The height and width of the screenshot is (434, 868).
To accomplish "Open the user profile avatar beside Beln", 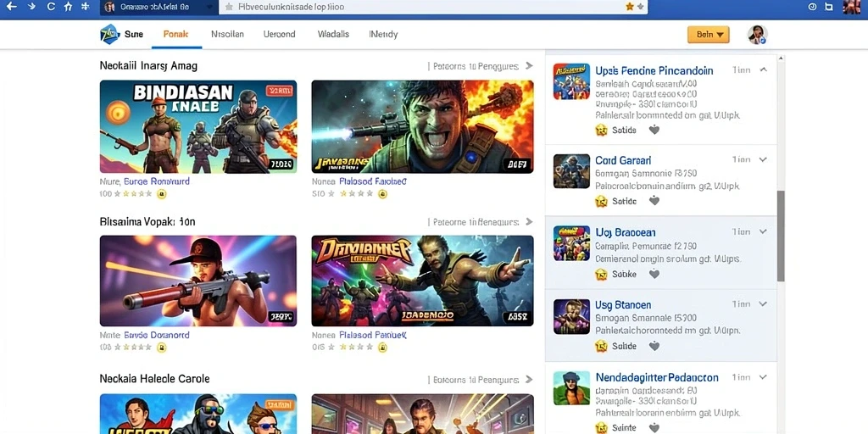I will [757, 34].
